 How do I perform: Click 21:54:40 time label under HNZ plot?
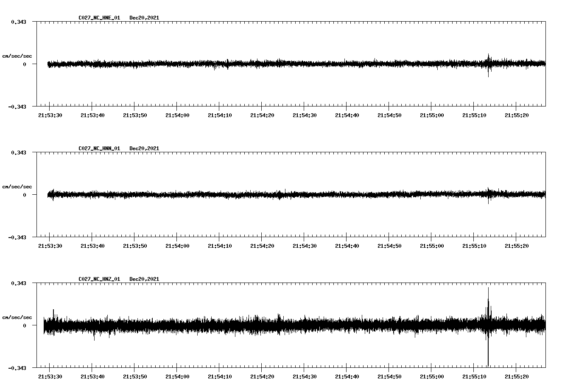coord(347,376)
